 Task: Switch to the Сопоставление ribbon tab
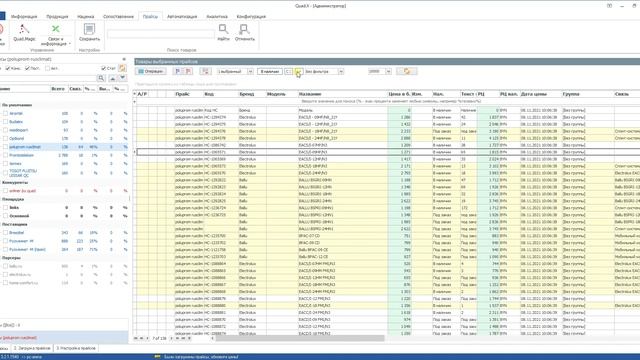(x=118, y=16)
